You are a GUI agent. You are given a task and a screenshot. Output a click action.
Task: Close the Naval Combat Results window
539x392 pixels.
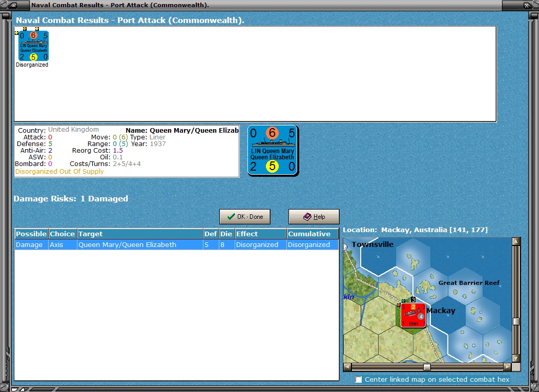527,5
